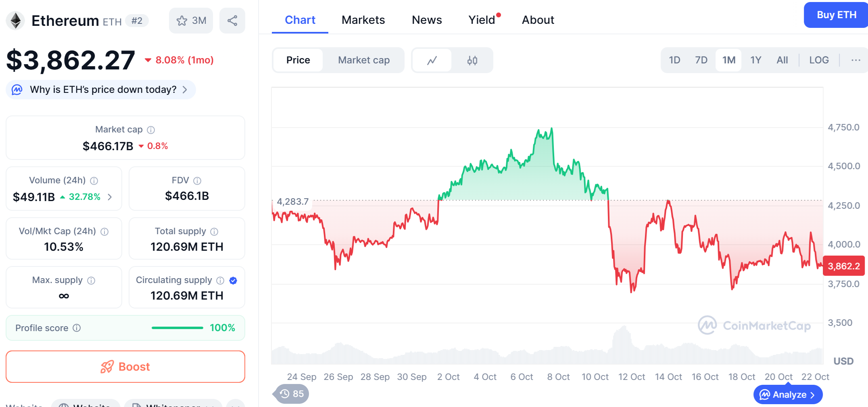Switch to candlestick chart icon
This screenshot has width=868, height=407.
(472, 60)
